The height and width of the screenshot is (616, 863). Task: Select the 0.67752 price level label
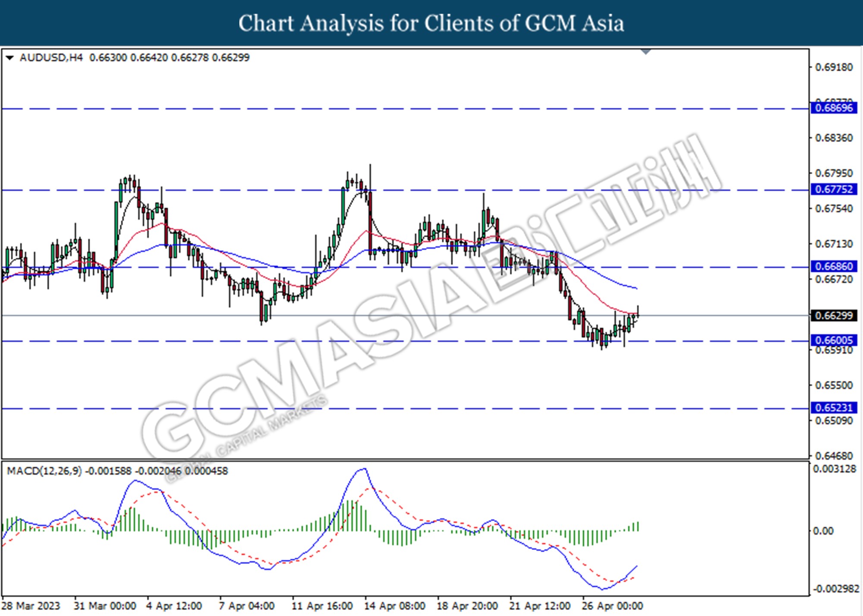click(x=834, y=189)
